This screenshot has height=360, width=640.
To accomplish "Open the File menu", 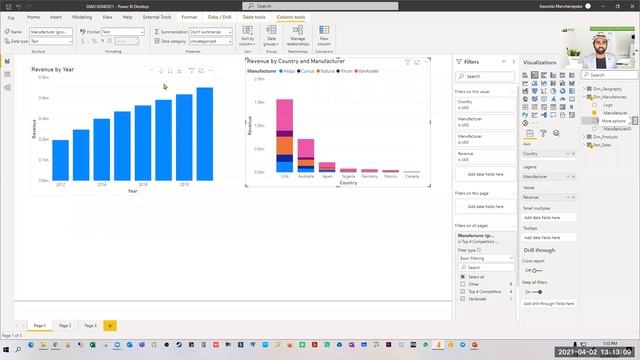I will tap(11, 18).
